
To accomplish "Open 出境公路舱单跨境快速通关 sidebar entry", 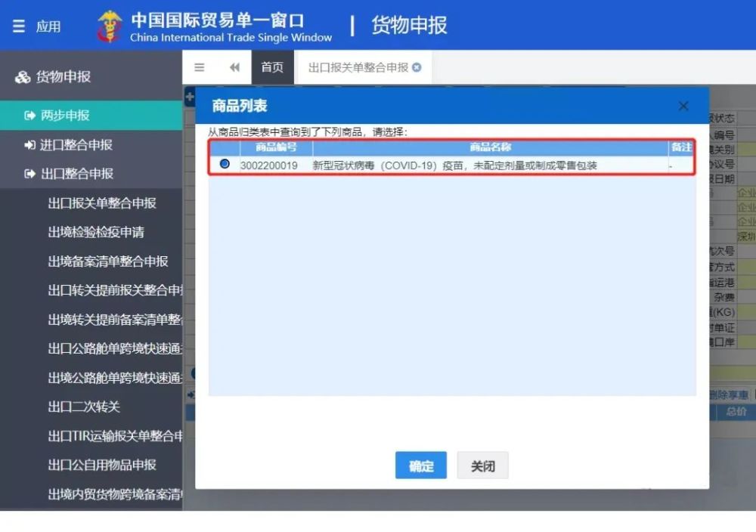I will coord(115,378).
